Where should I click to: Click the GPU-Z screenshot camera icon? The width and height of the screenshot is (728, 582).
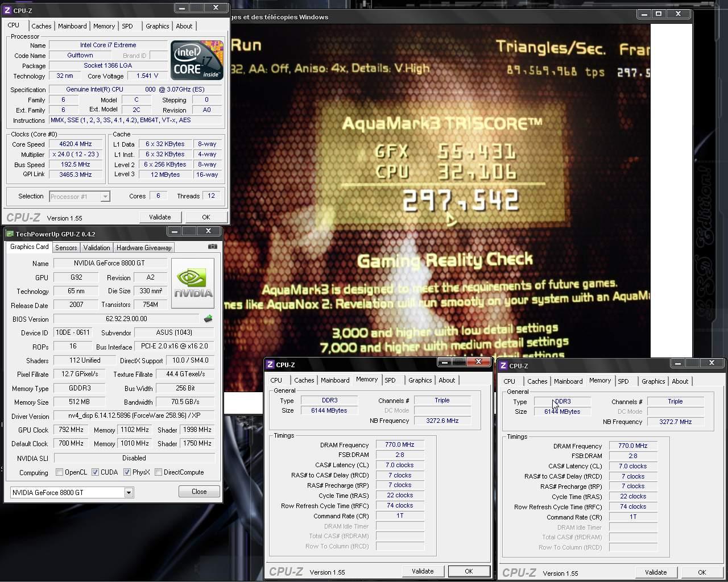pyautogui.click(x=212, y=247)
